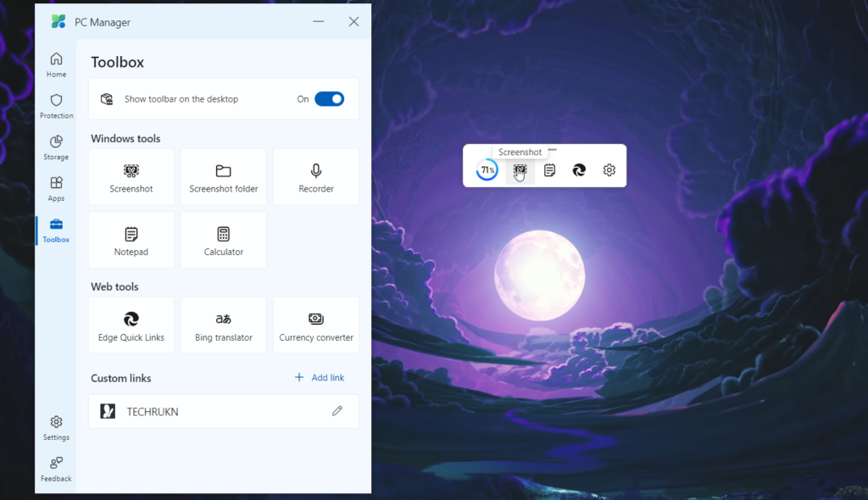This screenshot has width=868, height=500.
Task: Turn off Show toolbar on the desktop
Action: (330, 99)
